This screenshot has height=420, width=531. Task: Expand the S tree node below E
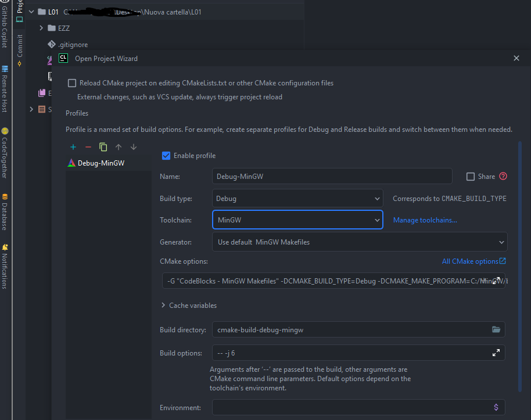click(x=31, y=109)
